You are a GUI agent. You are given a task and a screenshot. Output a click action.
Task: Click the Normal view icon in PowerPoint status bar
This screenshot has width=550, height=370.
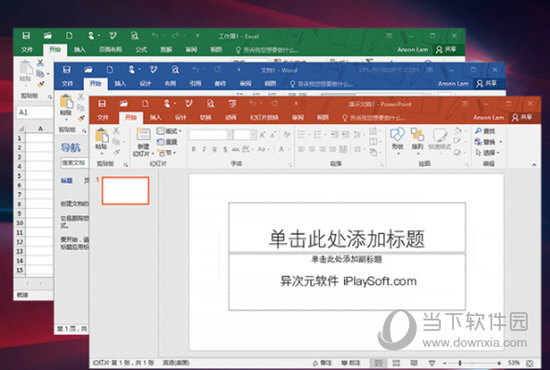pyautogui.click(x=378, y=363)
